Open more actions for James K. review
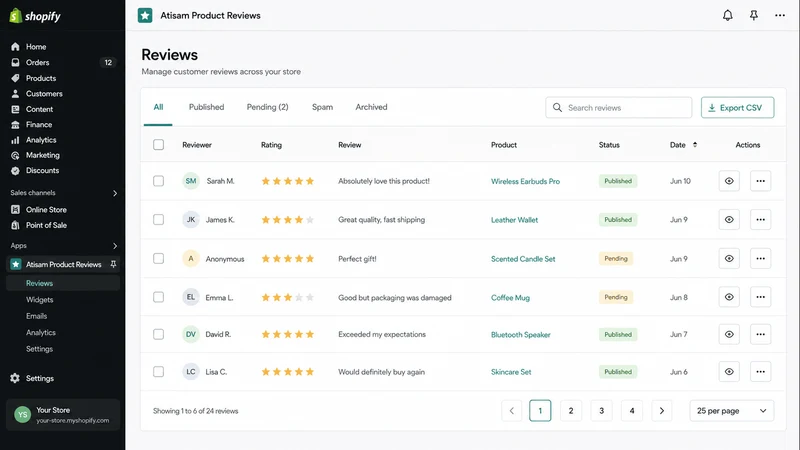Image resolution: width=800 pixels, height=450 pixels. [760, 219]
